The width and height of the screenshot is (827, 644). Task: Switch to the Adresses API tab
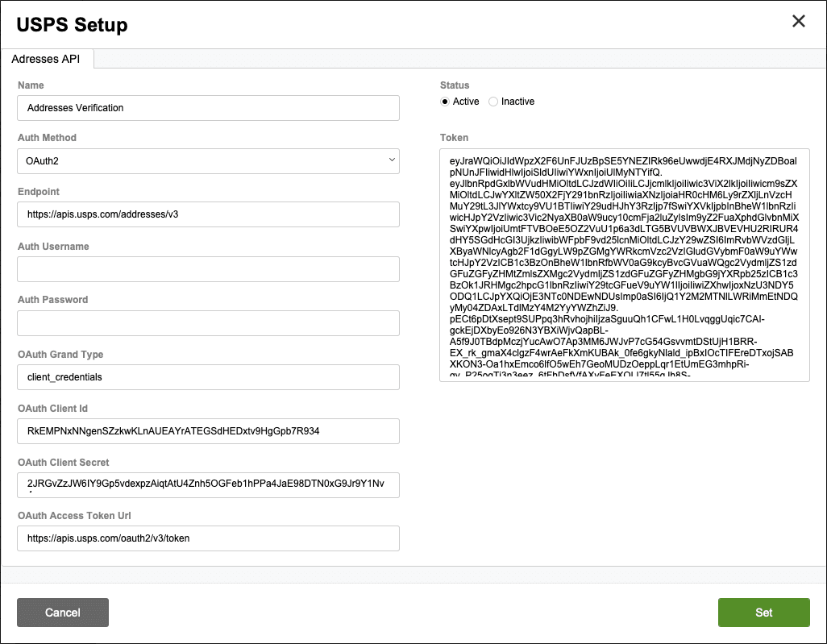(48, 59)
